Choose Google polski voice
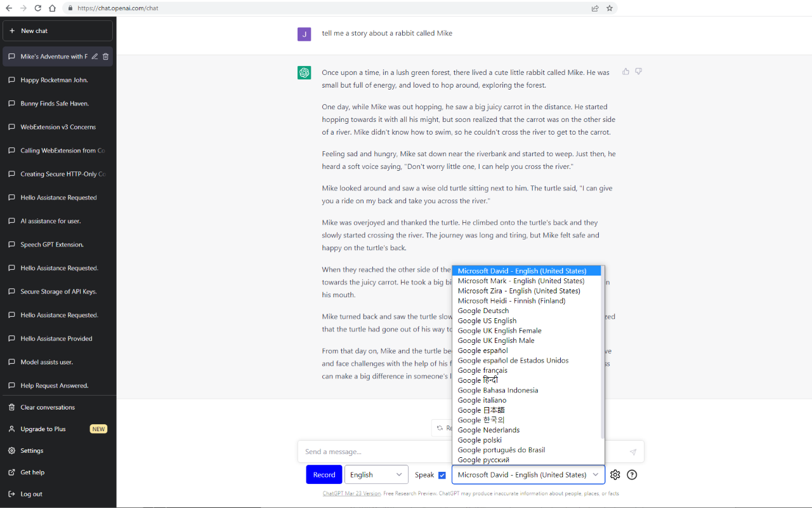Screen dimensions: 812x508 click(527, 440)
